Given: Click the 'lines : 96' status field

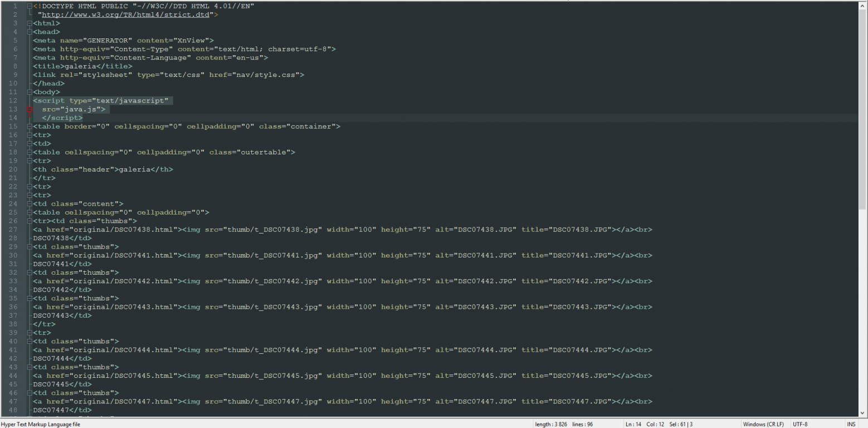Looking at the screenshot, I should point(582,424).
